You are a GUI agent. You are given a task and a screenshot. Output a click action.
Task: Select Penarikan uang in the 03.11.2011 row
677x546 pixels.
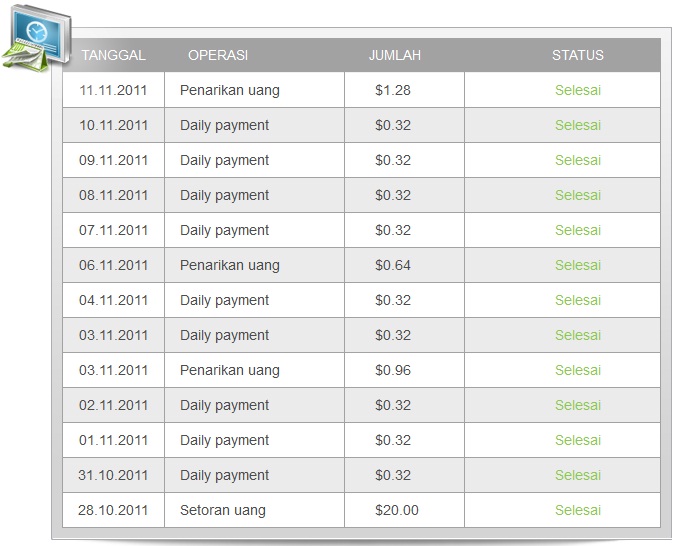tap(230, 370)
